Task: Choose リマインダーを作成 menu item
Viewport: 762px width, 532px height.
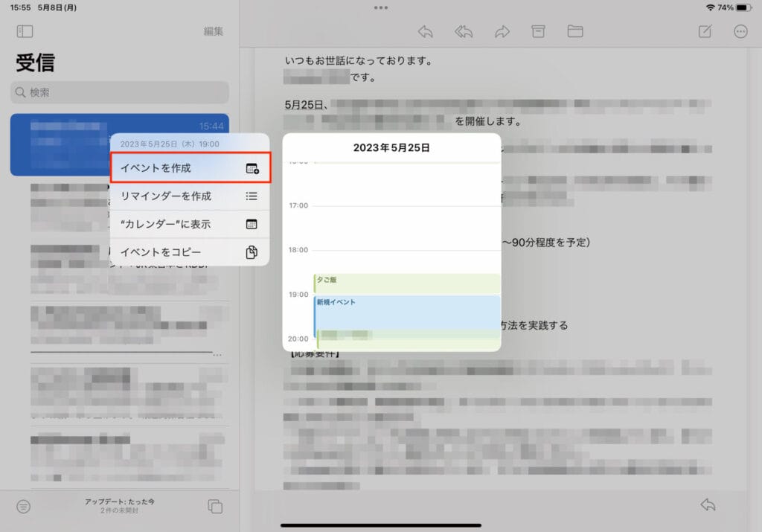Action: (x=190, y=196)
